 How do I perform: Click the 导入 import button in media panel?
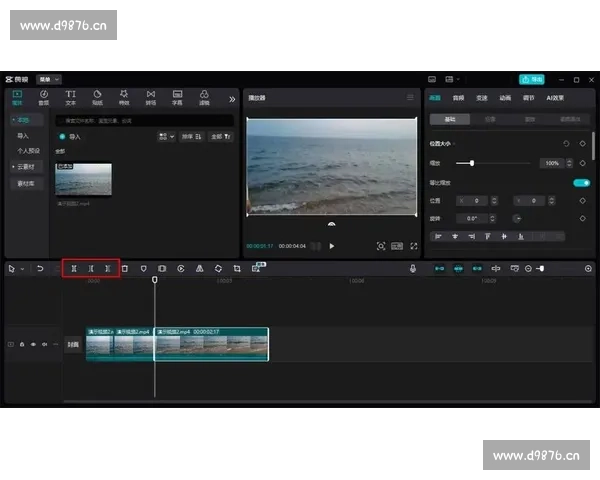(x=69, y=136)
